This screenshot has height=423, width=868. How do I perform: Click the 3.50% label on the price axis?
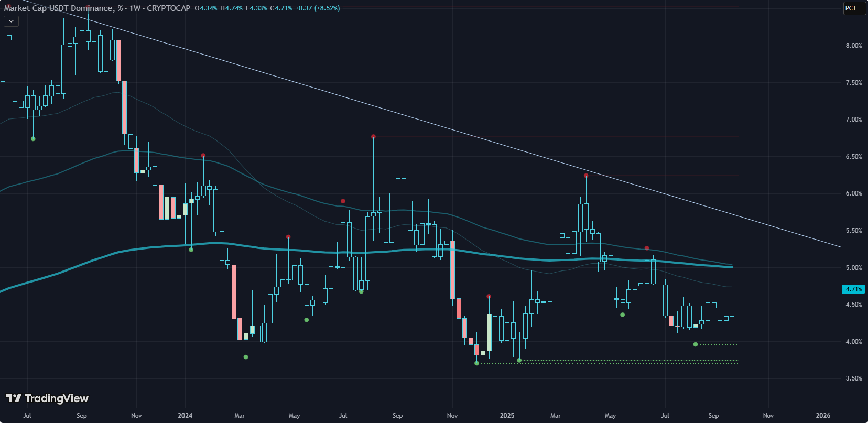tap(853, 378)
